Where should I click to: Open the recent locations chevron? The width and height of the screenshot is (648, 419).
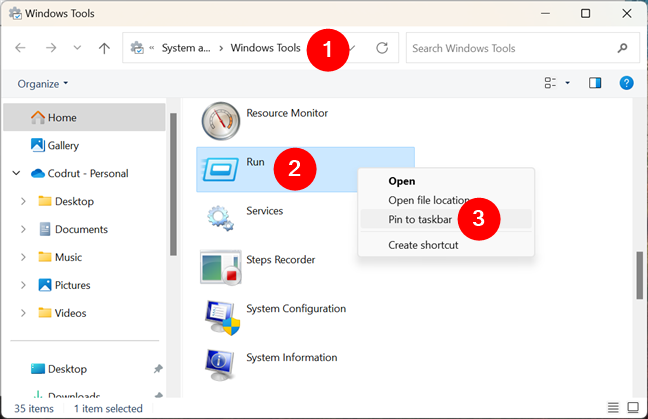pos(77,48)
